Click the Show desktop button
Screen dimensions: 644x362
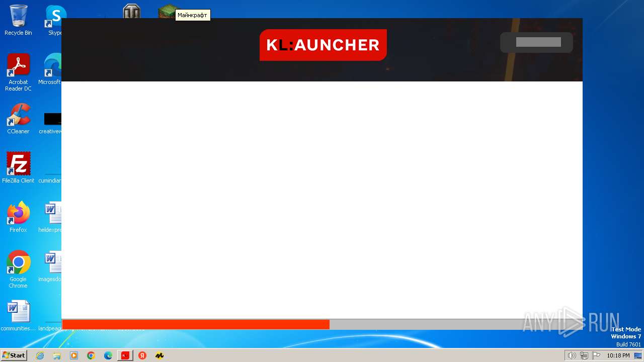[x=638, y=355]
